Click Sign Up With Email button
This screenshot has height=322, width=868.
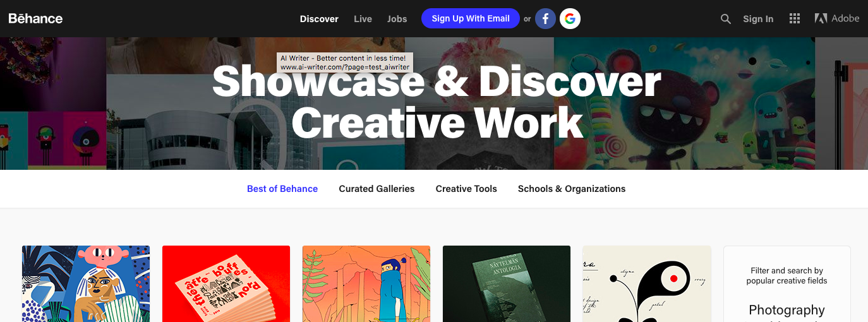click(x=471, y=18)
